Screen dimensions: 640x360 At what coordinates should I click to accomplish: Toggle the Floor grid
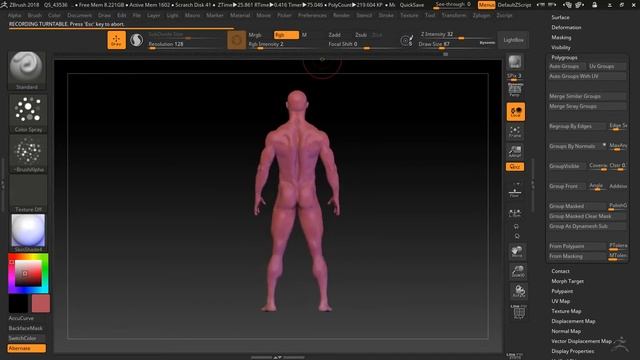pyautogui.click(x=515, y=191)
